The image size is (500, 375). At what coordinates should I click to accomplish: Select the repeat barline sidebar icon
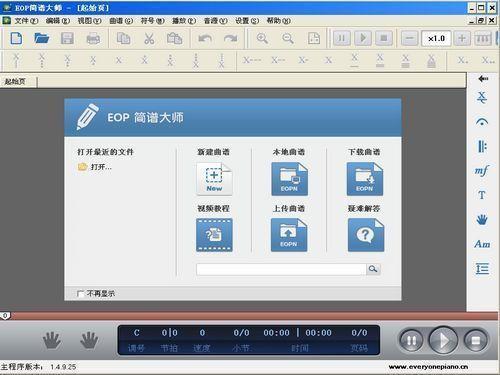482,146
